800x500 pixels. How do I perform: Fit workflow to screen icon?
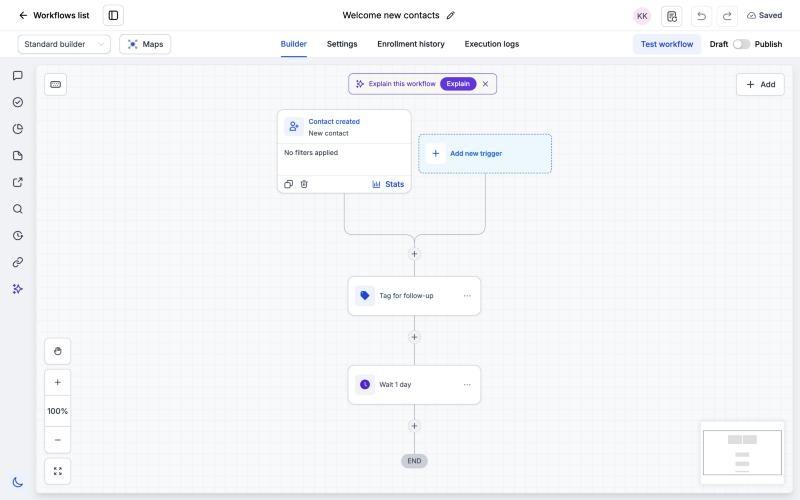pyautogui.click(x=58, y=471)
